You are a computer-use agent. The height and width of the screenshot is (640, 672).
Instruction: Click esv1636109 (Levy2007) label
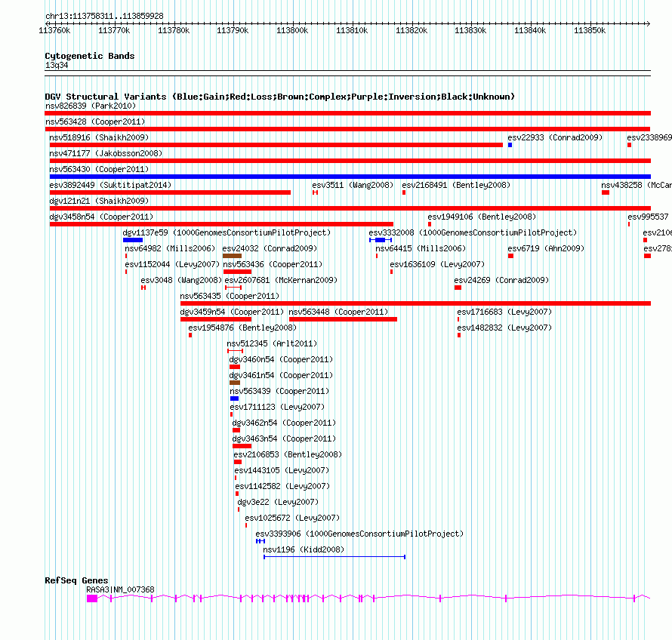[437, 264]
